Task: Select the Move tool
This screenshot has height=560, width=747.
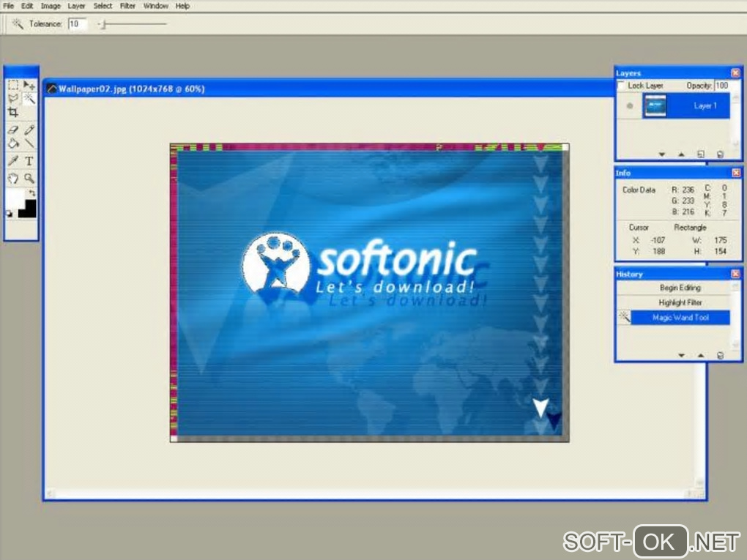Action: pos(29,85)
